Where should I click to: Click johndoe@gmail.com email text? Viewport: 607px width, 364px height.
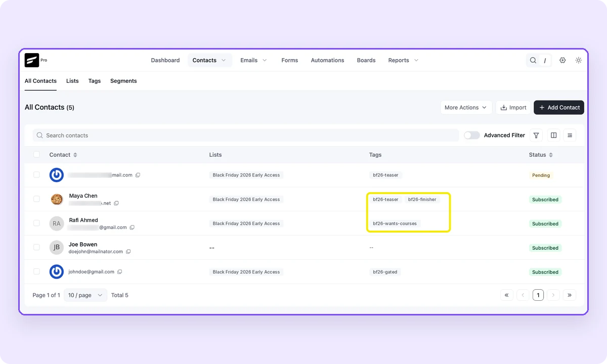92,272
